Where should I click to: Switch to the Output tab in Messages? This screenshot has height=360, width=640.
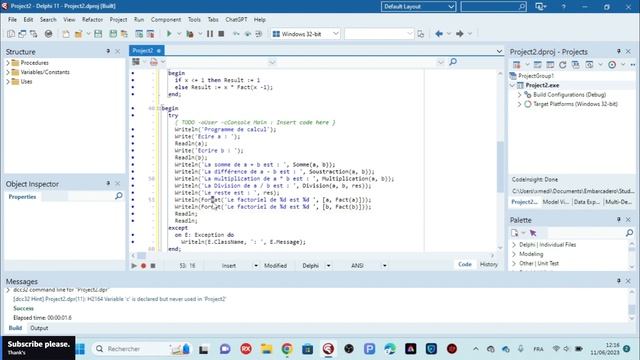click(x=39, y=328)
